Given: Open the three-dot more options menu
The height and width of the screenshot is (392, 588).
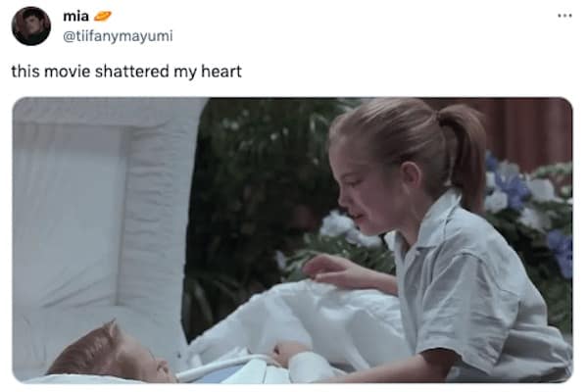Looking at the screenshot, I should 564,16.
